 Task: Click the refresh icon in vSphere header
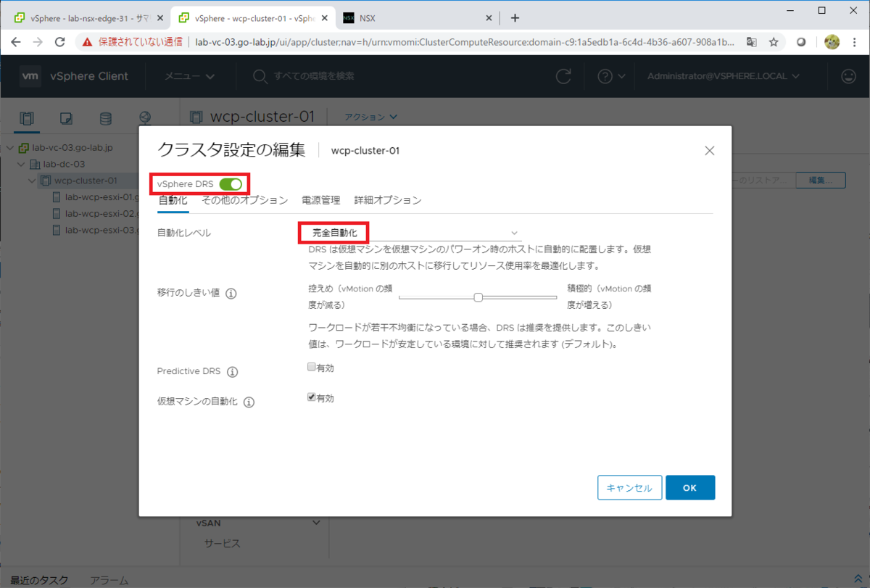pos(563,76)
